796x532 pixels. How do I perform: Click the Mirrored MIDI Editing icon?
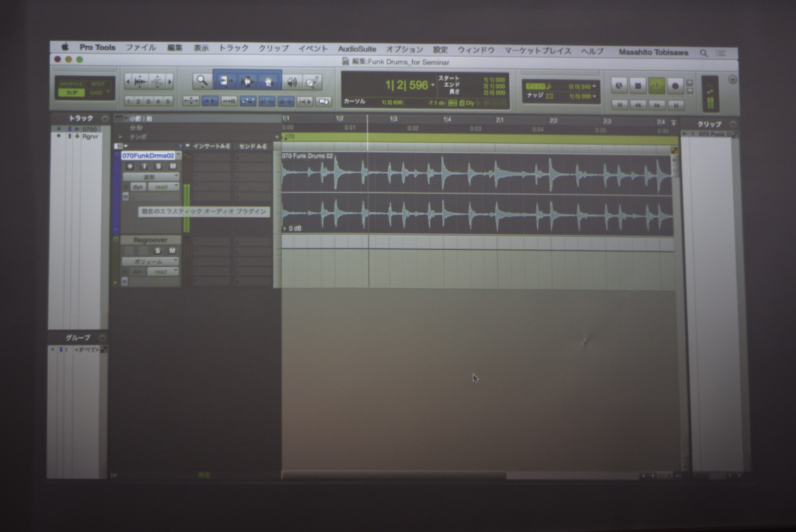pos(229,101)
